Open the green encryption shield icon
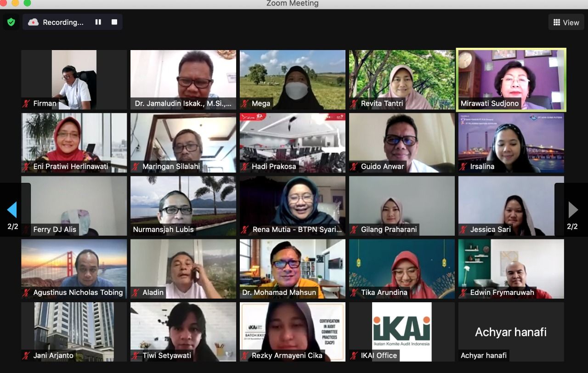This screenshot has width=588, height=373. [11, 22]
